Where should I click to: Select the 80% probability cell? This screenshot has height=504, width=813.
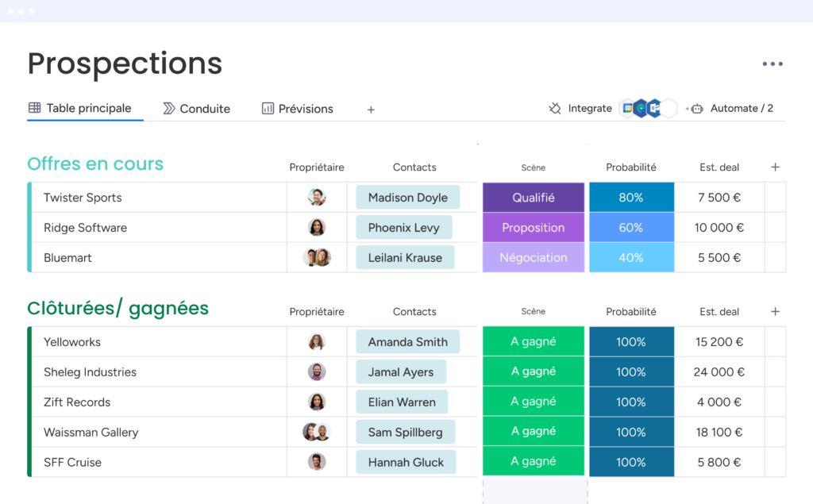click(631, 197)
